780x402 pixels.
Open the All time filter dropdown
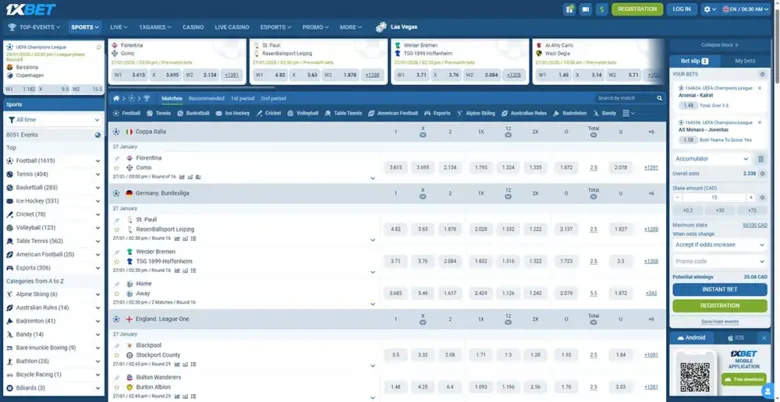click(54, 120)
